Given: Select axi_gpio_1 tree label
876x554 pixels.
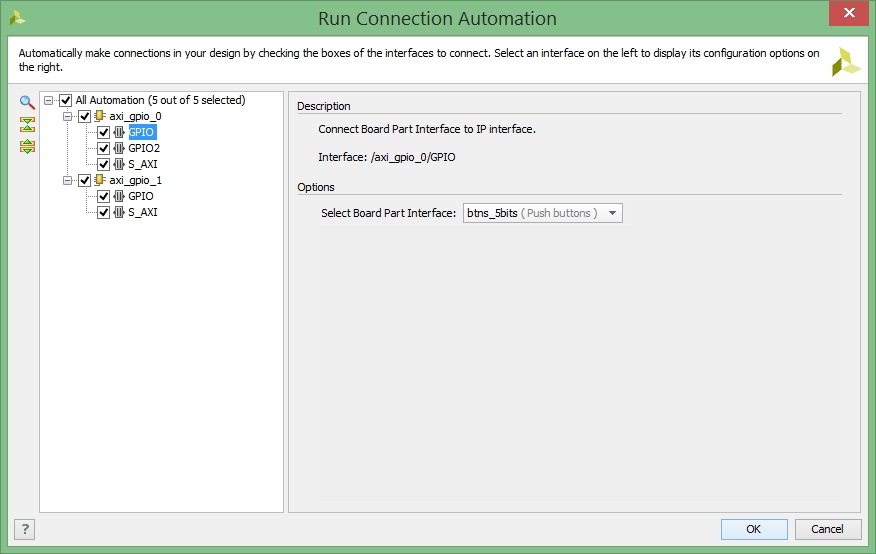Looking at the screenshot, I should click(135, 180).
